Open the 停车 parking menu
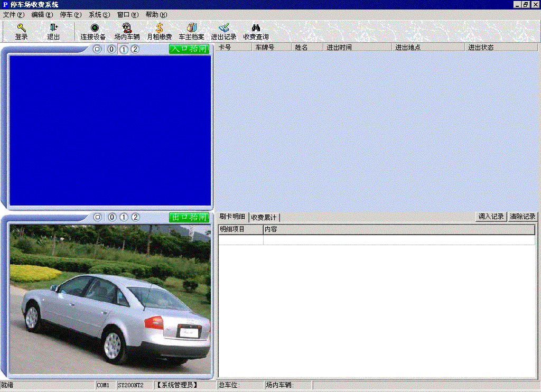The width and height of the screenshot is (541, 392). point(69,15)
